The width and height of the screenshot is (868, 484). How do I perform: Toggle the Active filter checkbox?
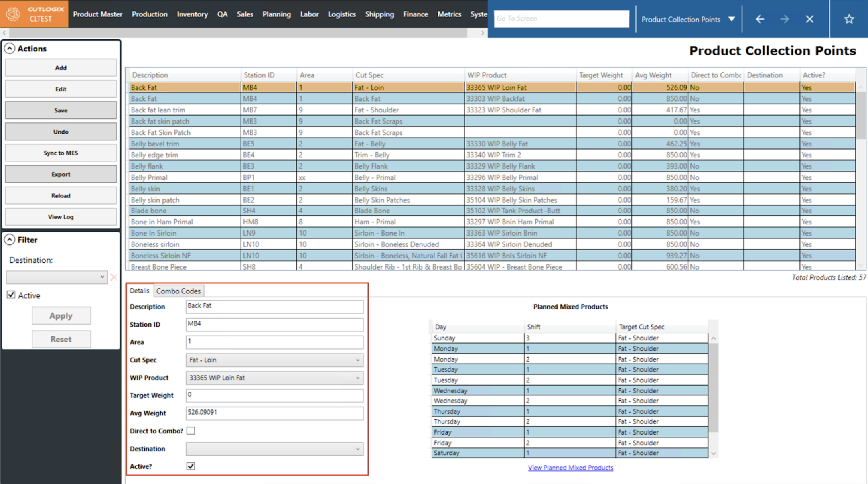pos(11,295)
